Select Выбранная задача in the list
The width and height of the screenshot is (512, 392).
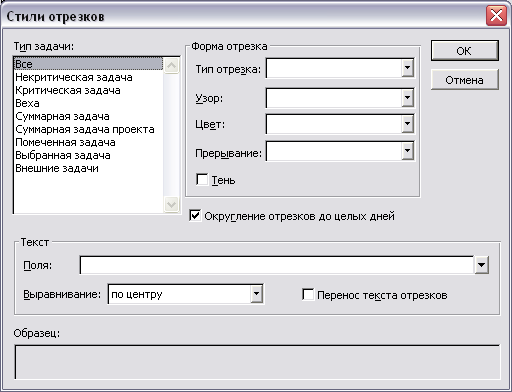(x=88, y=155)
